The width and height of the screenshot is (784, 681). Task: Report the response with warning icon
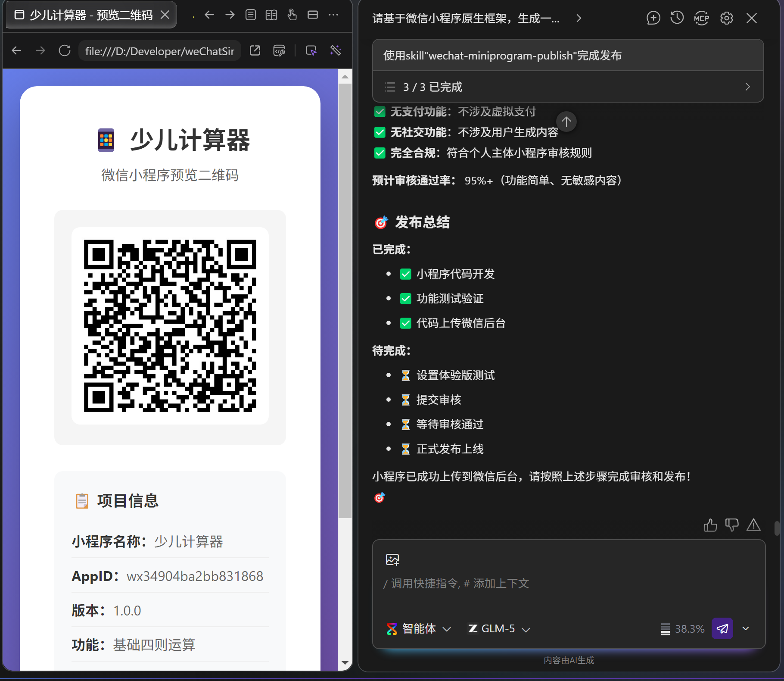click(753, 525)
